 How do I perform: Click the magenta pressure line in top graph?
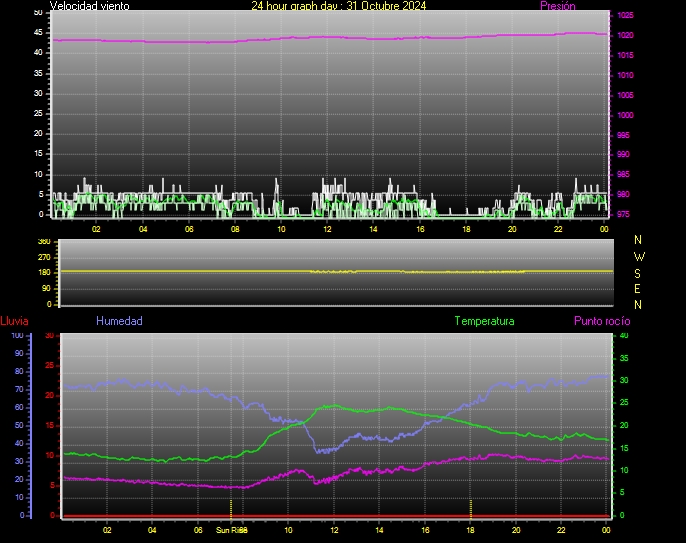coord(331,38)
